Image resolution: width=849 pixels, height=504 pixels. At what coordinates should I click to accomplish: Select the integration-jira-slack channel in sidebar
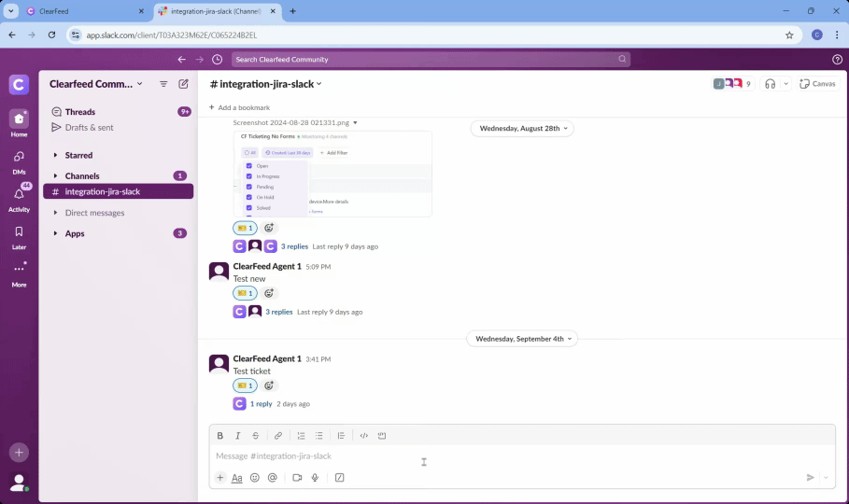(102, 192)
